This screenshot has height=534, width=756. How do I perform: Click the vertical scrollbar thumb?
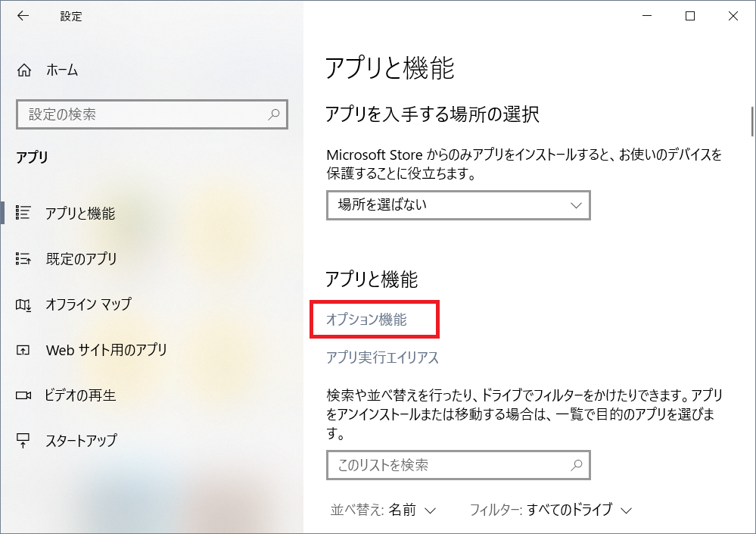(751, 121)
